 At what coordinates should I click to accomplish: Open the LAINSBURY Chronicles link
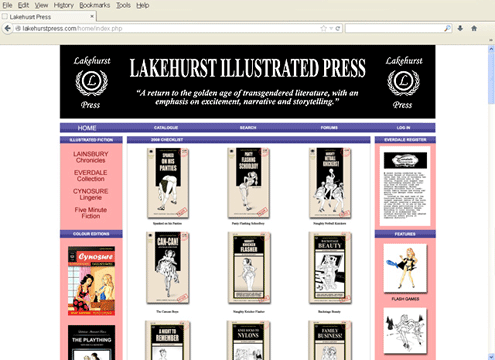91,157
